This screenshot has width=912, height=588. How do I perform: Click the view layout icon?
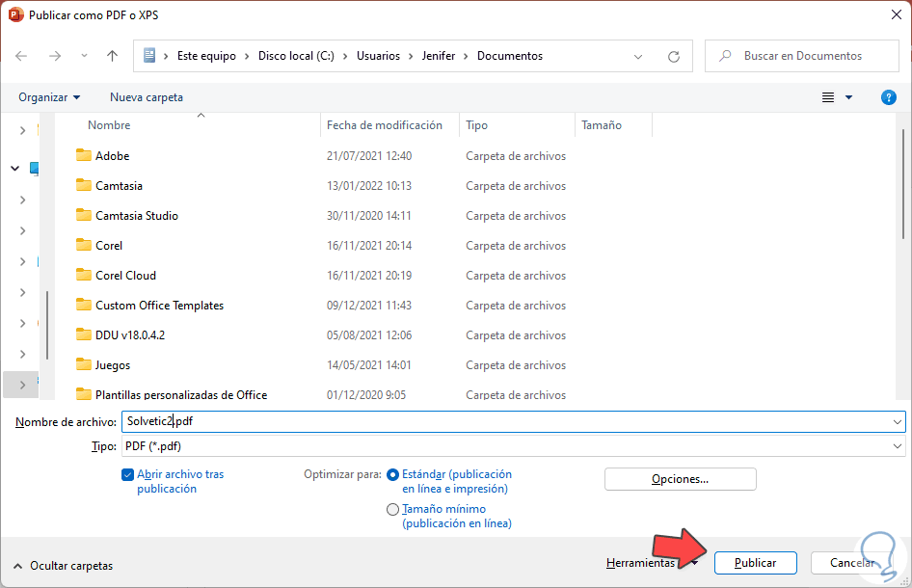[828, 97]
